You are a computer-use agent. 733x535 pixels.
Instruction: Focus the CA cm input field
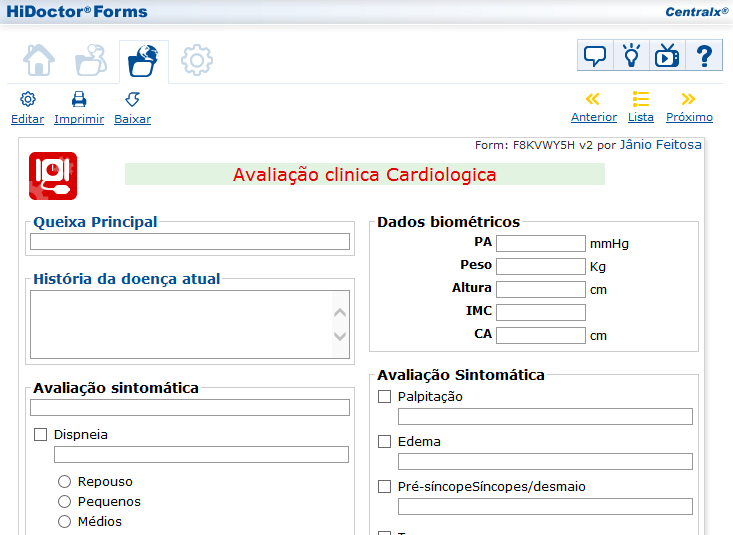[541, 335]
